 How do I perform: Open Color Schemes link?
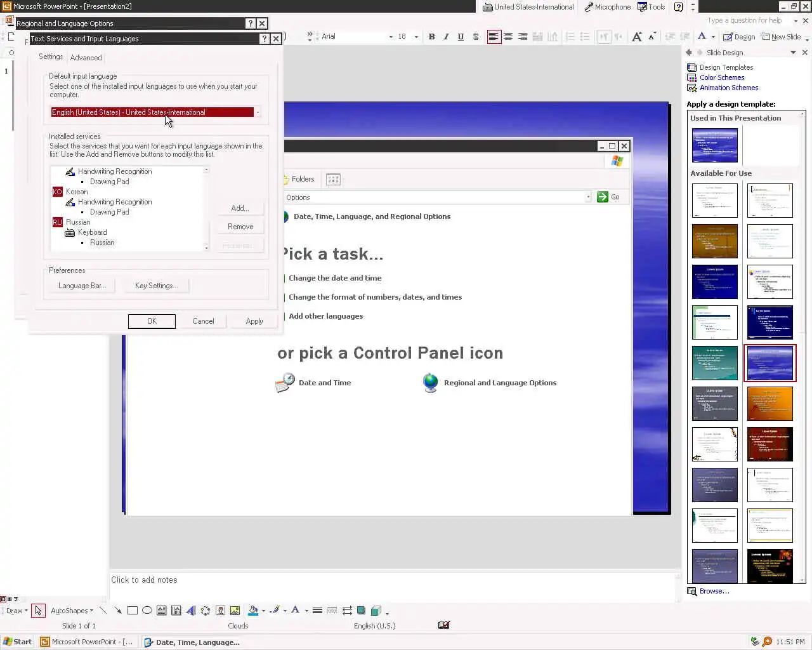point(722,77)
